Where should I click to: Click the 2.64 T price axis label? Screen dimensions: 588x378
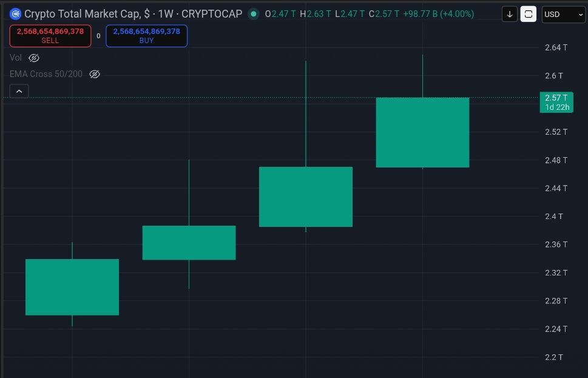556,47
